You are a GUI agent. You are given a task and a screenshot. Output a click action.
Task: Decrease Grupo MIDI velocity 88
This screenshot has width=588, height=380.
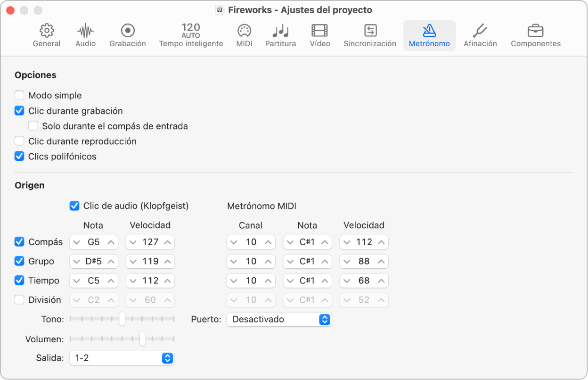click(x=347, y=261)
